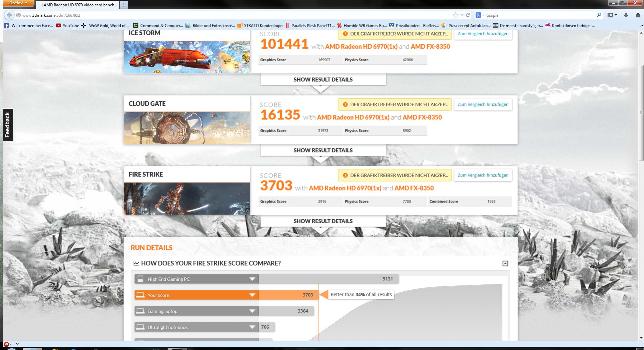Collapse the score comparison section icon
Screen dimensions: 644x350
pyautogui.click(x=505, y=263)
